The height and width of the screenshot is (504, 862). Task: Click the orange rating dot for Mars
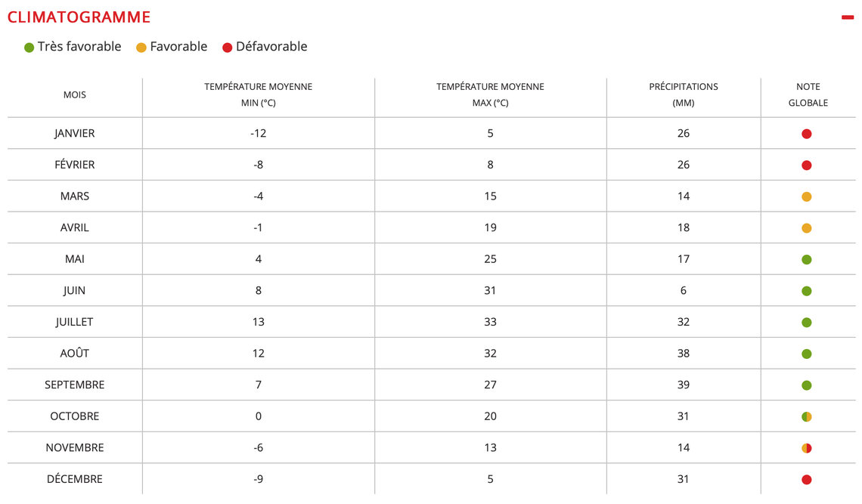pos(807,196)
